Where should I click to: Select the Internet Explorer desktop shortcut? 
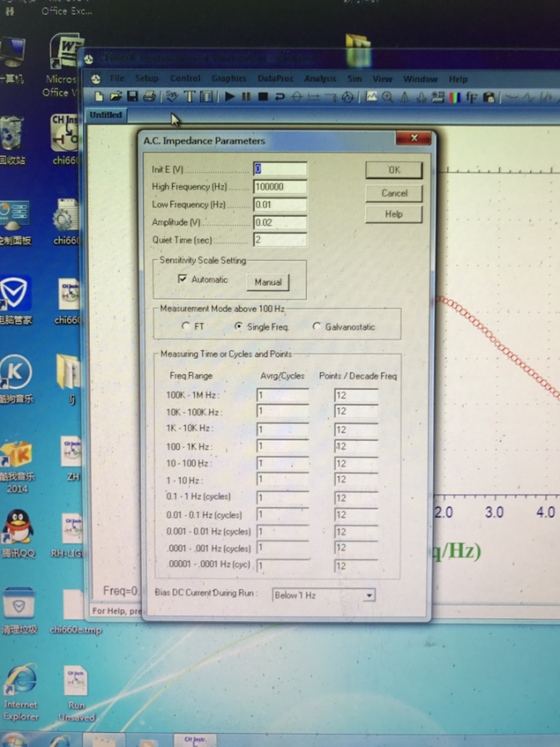pyautogui.click(x=20, y=691)
